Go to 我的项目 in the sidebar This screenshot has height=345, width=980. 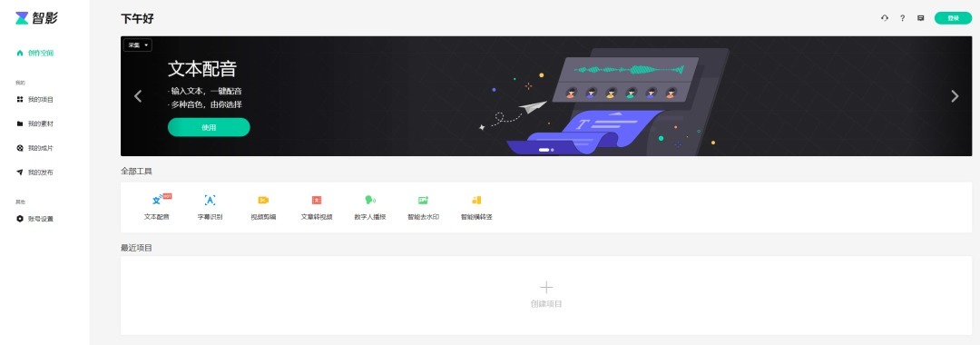(35, 99)
